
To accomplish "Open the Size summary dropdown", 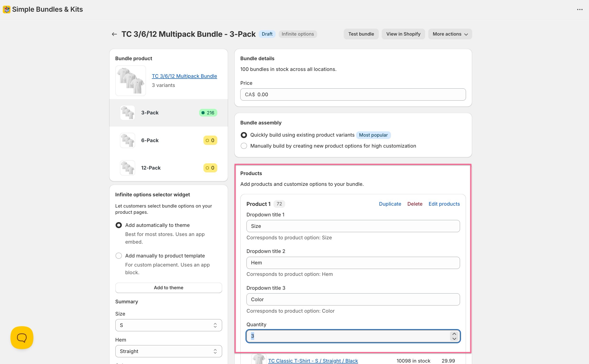I will click(x=168, y=325).
